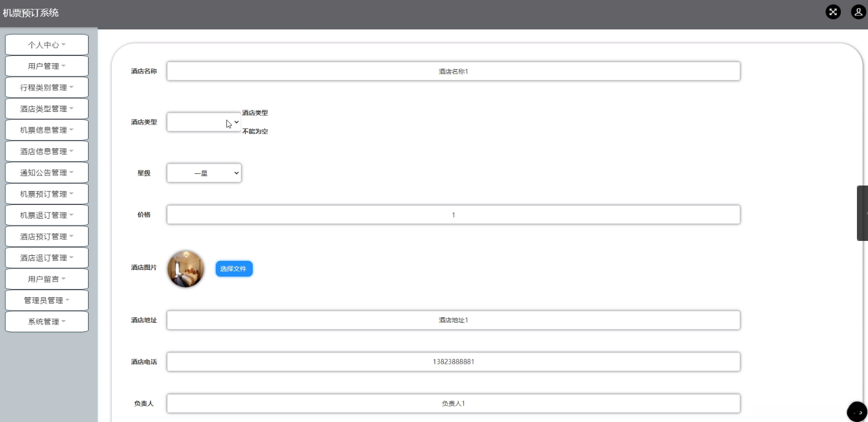Expand the 用户管理 menu
This screenshot has height=422, width=868.
click(x=46, y=66)
